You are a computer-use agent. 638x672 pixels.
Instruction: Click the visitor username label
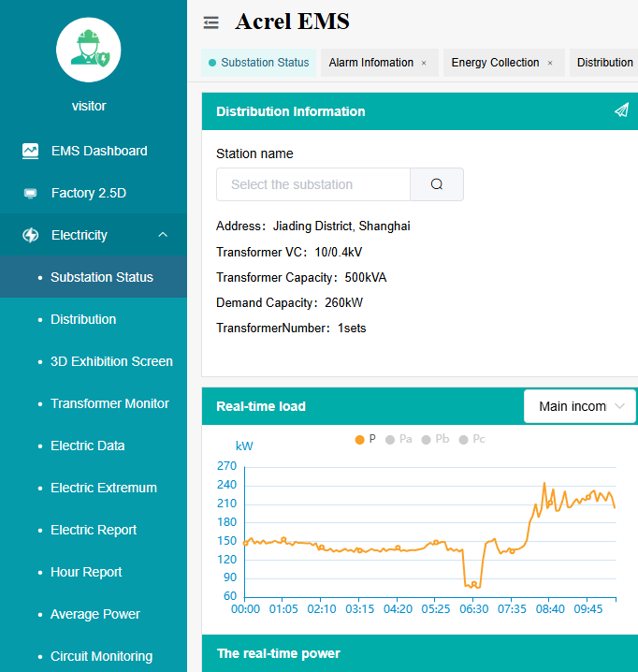89,106
